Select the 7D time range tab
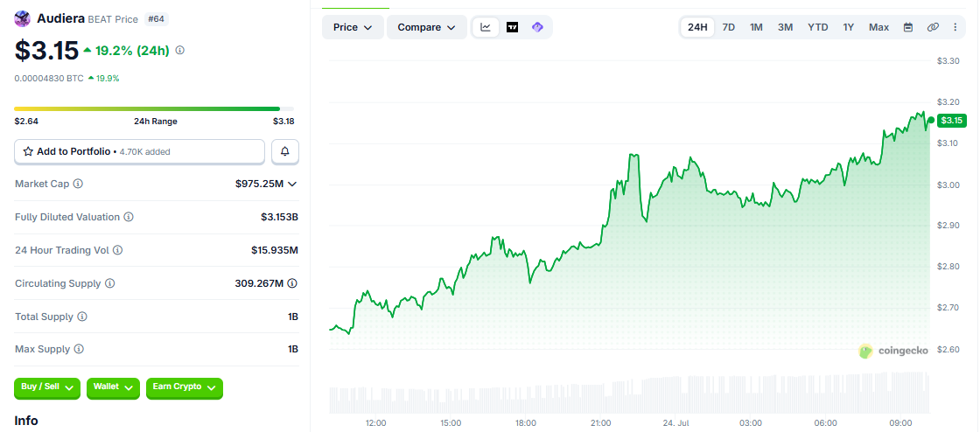Image resolution: width=980 pixels, height=432 pixels. point(729,27)
